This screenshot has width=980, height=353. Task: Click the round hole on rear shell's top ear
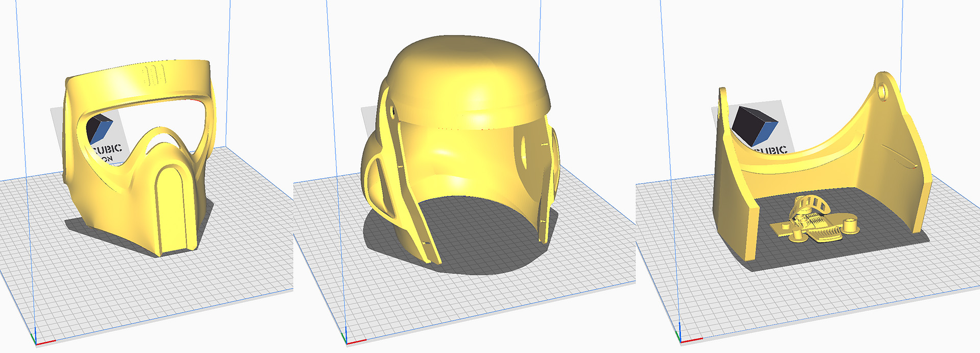point(883,91)
